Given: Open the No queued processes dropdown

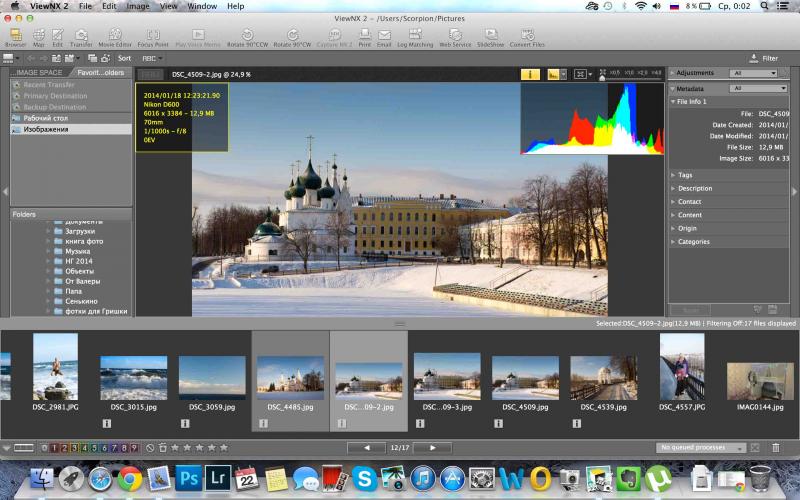Looking at the screenshot, I should pos(701,447).
